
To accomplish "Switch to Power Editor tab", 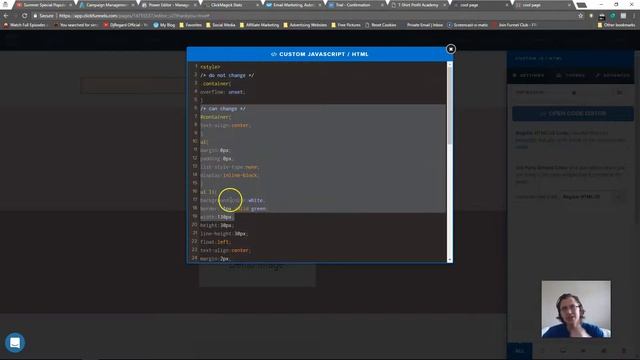I will (168, 5).
